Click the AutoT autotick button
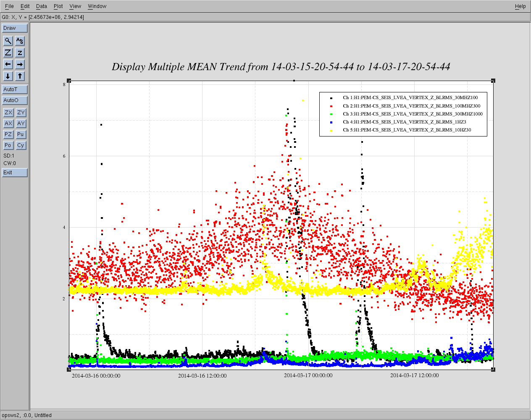This screenshot has width=531, height=420. pyautogui.click(x=15, y=89)
